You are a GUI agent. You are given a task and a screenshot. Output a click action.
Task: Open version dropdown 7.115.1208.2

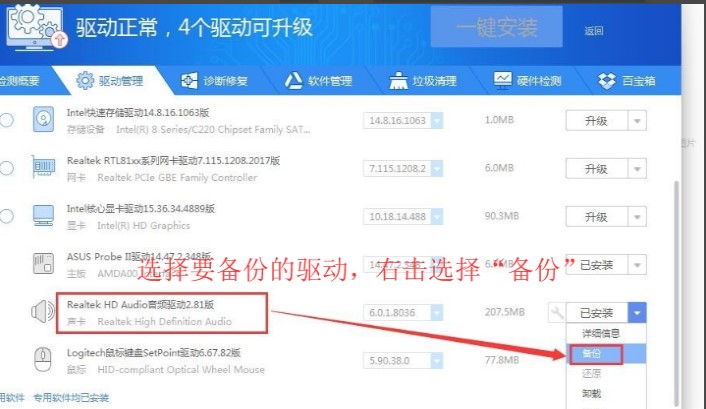(x=437, y=168)
